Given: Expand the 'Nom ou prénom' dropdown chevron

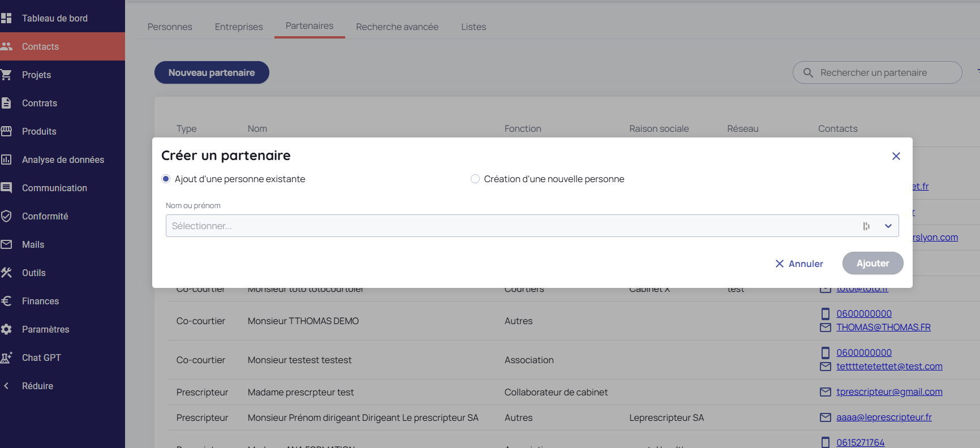Looking at the screenshot, I should tap(888, 226).
